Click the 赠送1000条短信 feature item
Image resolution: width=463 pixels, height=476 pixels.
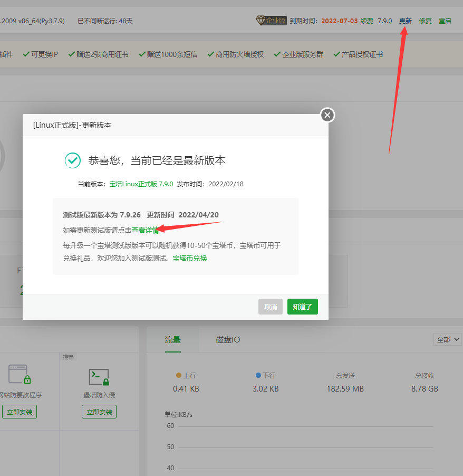[x=168, y=54]
